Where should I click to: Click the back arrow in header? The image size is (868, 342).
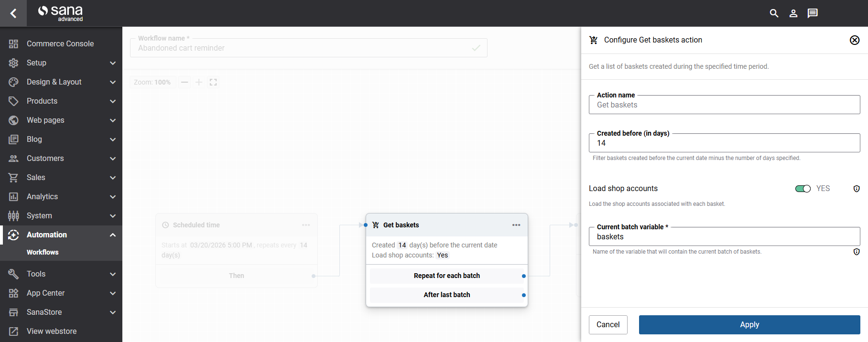13,13
